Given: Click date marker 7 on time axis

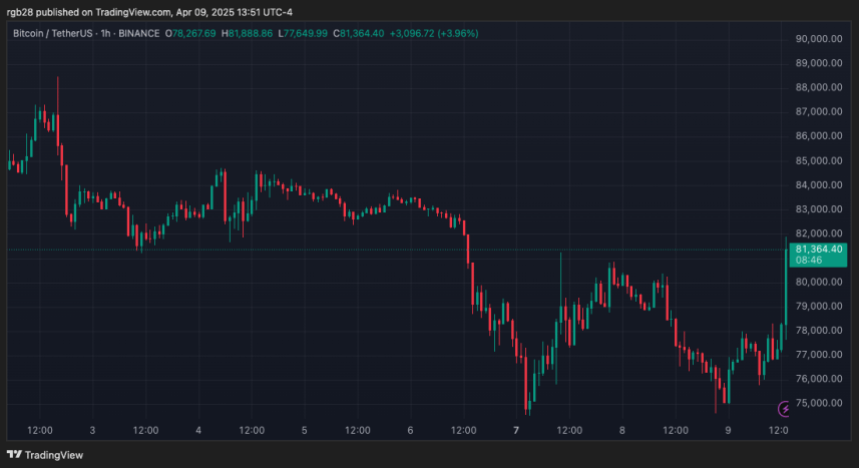Looking at the screenshot, I should click(x=516, y=430).
